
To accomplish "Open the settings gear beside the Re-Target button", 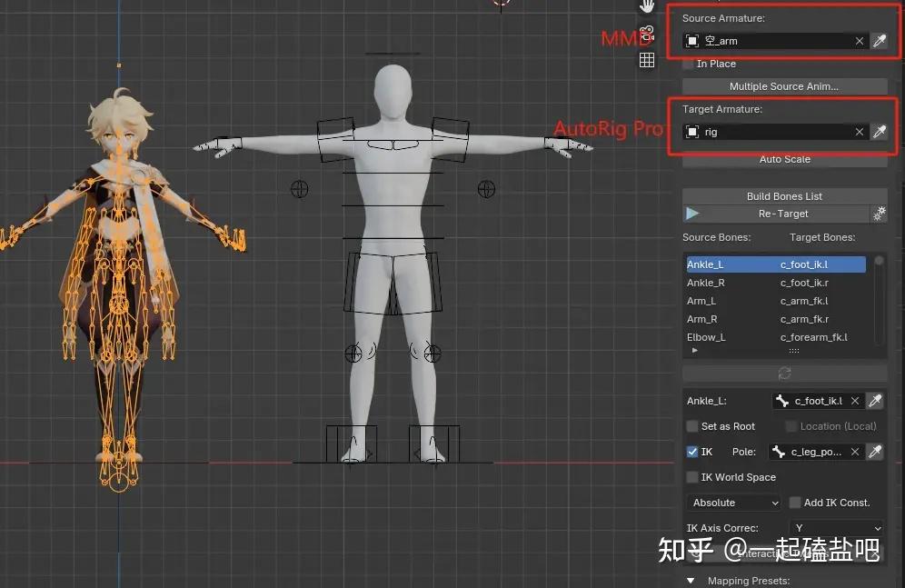I will pyautogui.click(x=879, y=213).
